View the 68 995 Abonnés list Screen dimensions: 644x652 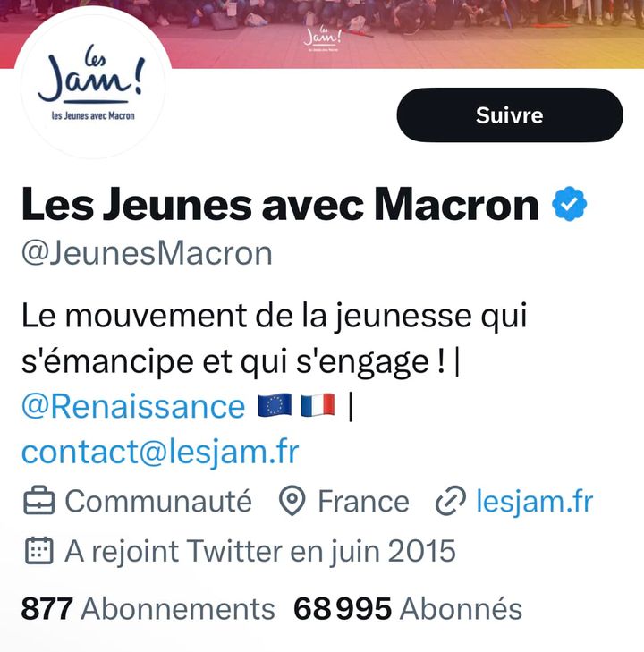tap(408, 609)
